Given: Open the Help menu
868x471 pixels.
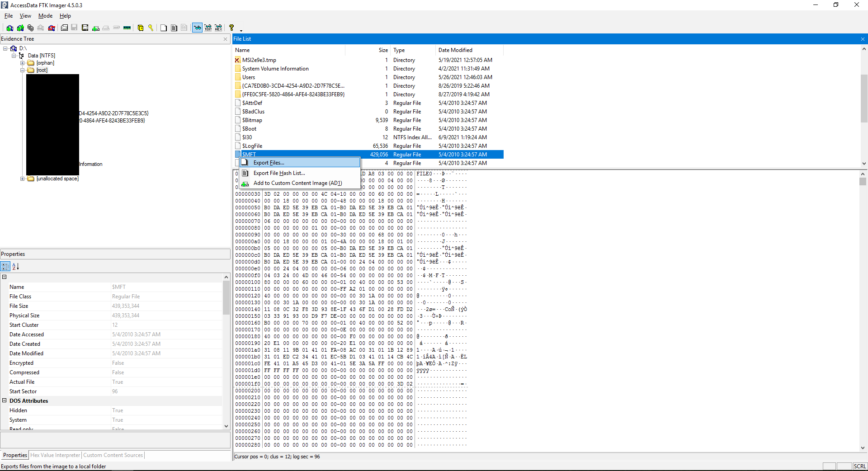Looking at the screenshot, I should (x=65, y=16).
